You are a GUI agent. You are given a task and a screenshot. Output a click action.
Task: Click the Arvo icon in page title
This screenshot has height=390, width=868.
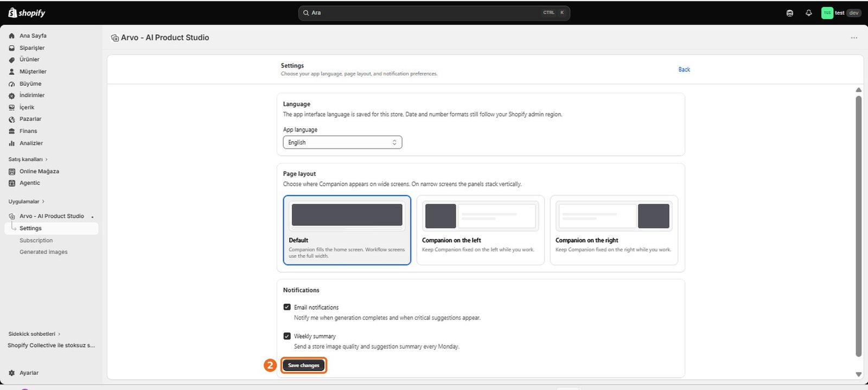point(115,38)
